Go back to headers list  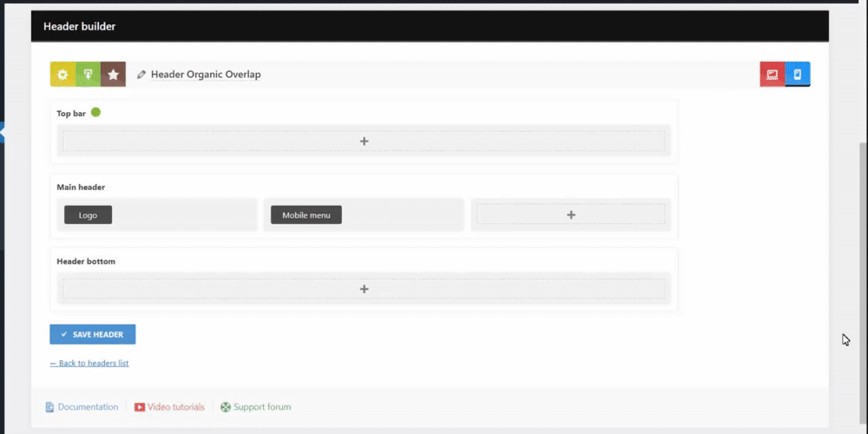(89, 363)
